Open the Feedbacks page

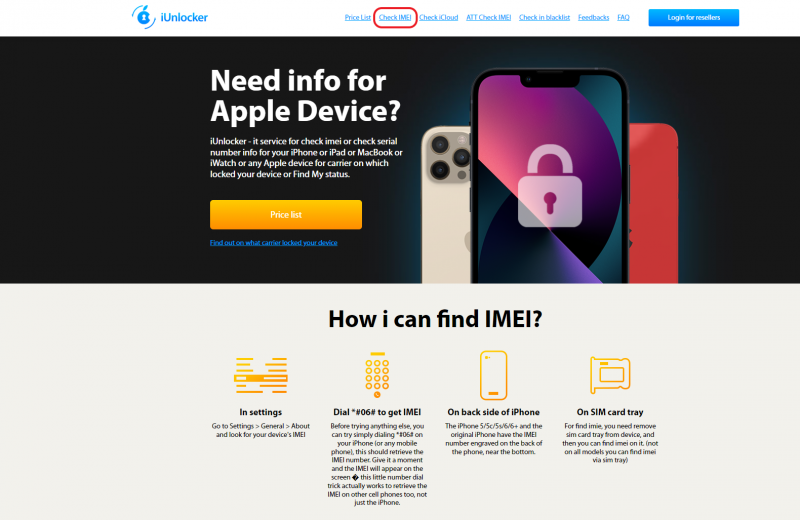593,17
